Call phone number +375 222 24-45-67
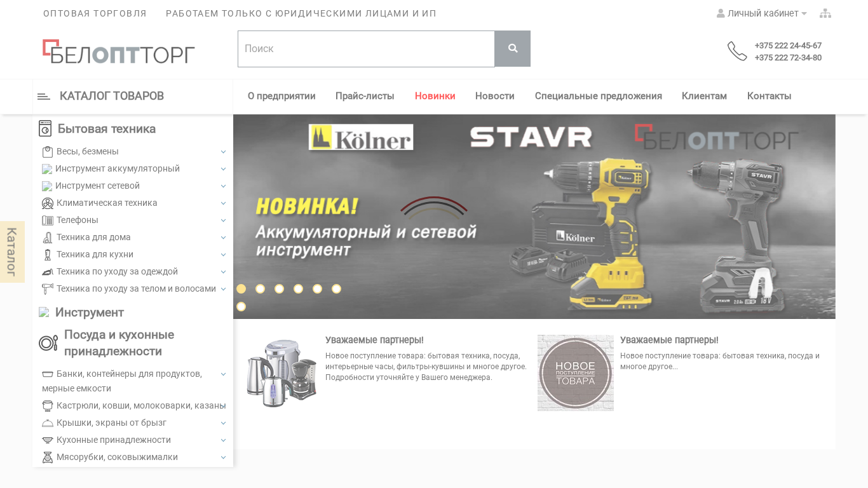868x488 pixels. click(788, 46)
